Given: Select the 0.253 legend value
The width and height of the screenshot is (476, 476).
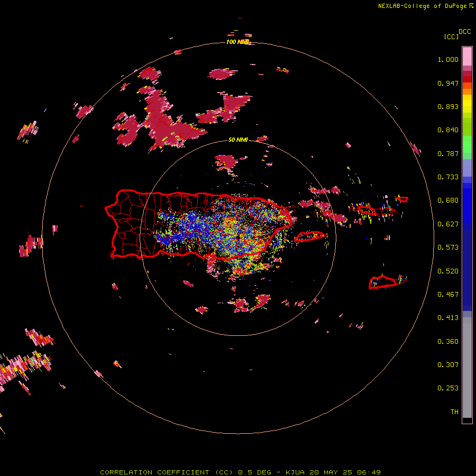Looking at the screenshot, I should (448, 388).
